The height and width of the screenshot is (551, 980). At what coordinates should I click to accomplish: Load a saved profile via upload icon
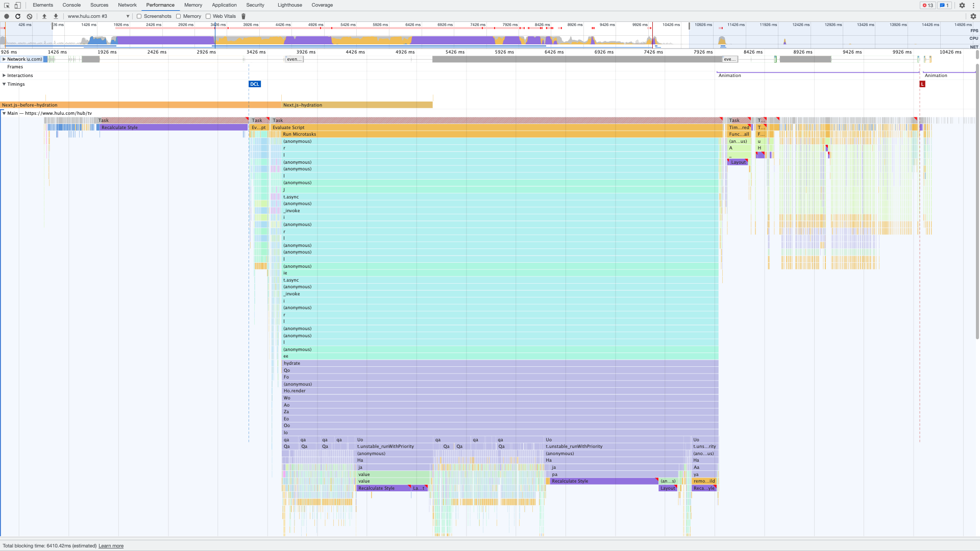[44, 16]
